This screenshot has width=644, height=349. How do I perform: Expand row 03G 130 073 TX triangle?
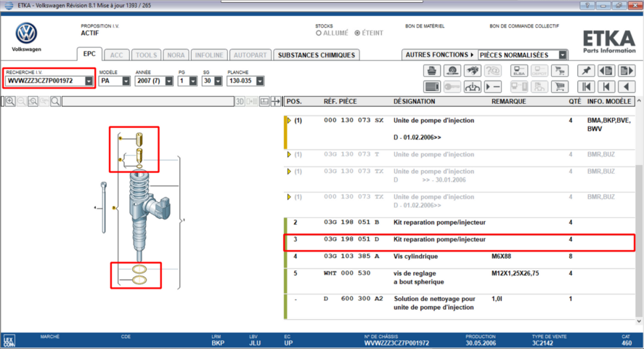289,172
